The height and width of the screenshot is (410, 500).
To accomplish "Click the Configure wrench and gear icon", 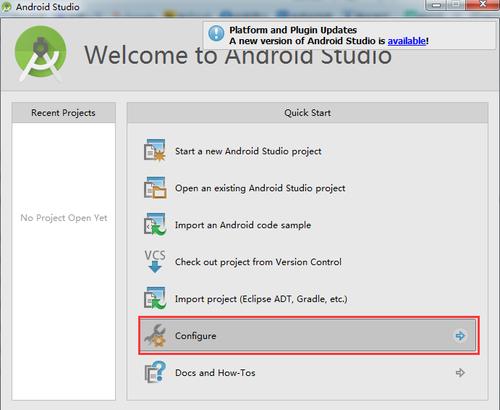I will [155, 335].
